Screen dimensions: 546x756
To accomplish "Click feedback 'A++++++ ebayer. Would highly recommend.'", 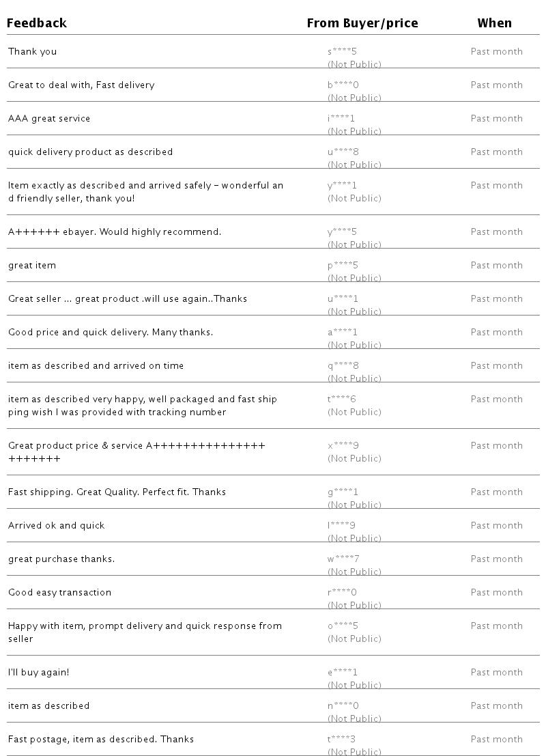I will tap(115, 232).
